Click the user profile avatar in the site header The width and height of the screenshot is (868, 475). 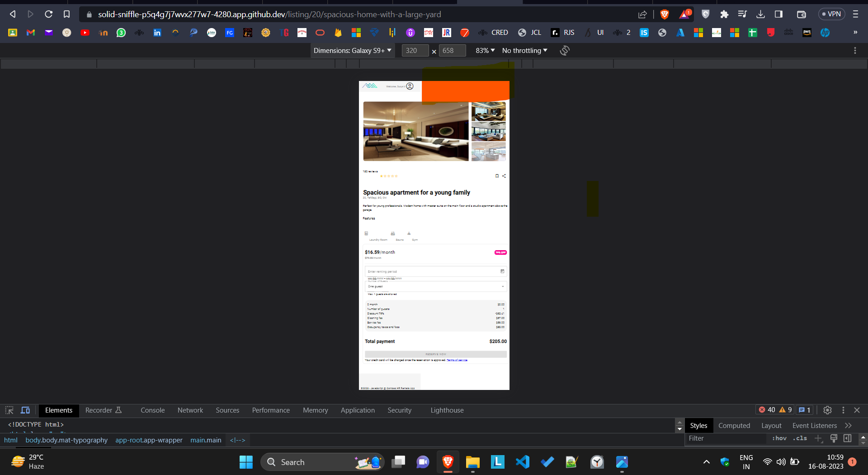pyautogui.click(x=409, y=85)
